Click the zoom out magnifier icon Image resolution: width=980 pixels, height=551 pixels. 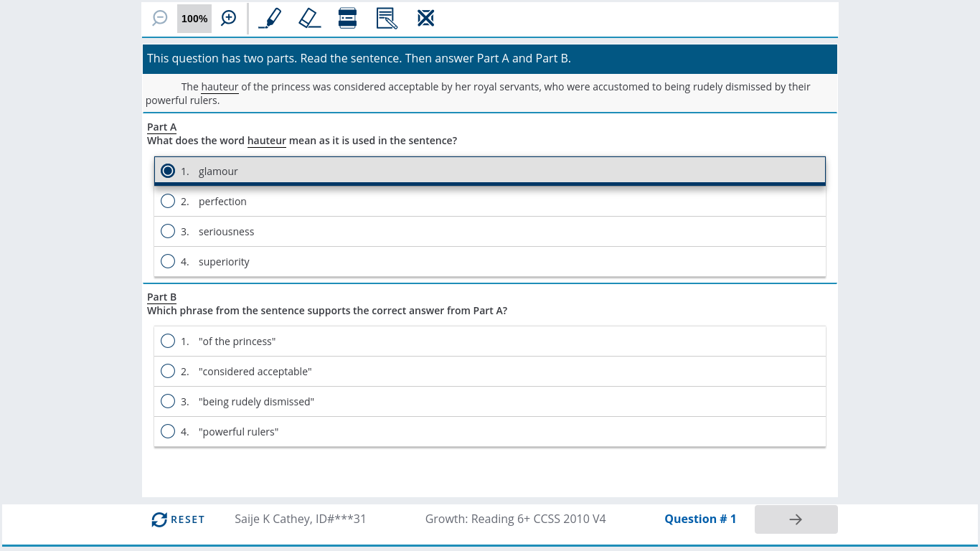click(x=160, y=18)
